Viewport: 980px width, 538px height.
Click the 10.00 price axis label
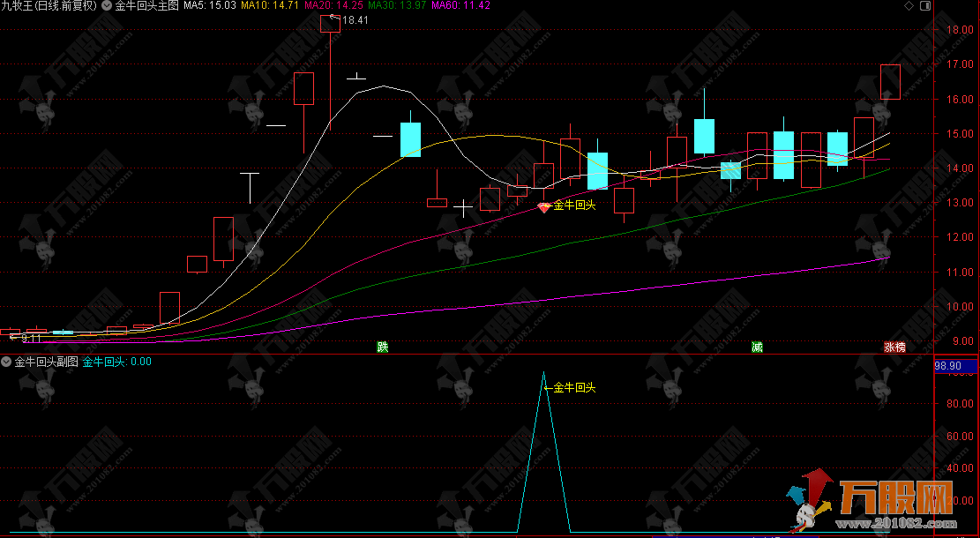pyautogui.click(x=960, y=307)
